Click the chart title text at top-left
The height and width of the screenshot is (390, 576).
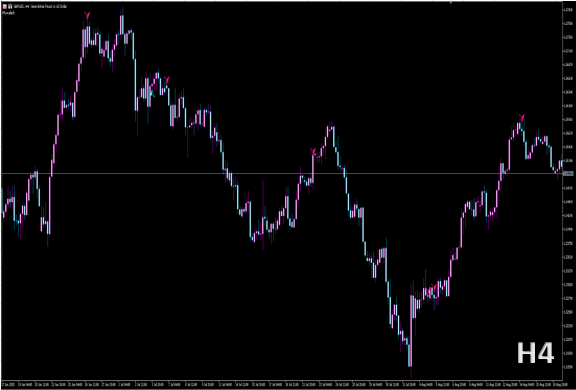point(40,7)
